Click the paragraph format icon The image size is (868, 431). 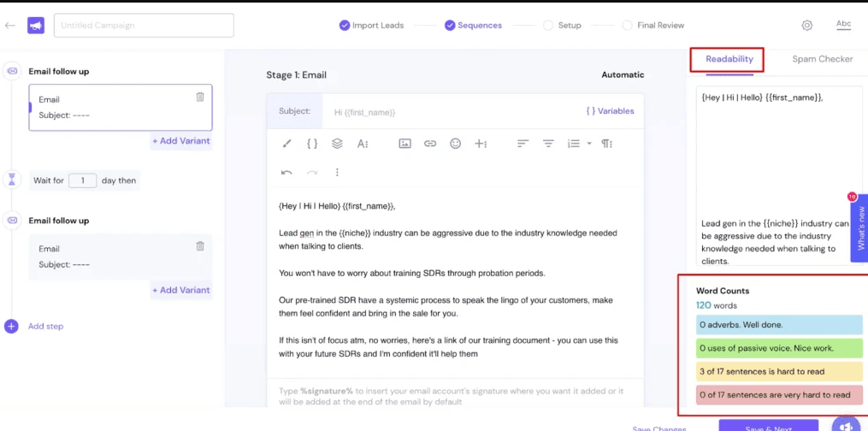606,144
